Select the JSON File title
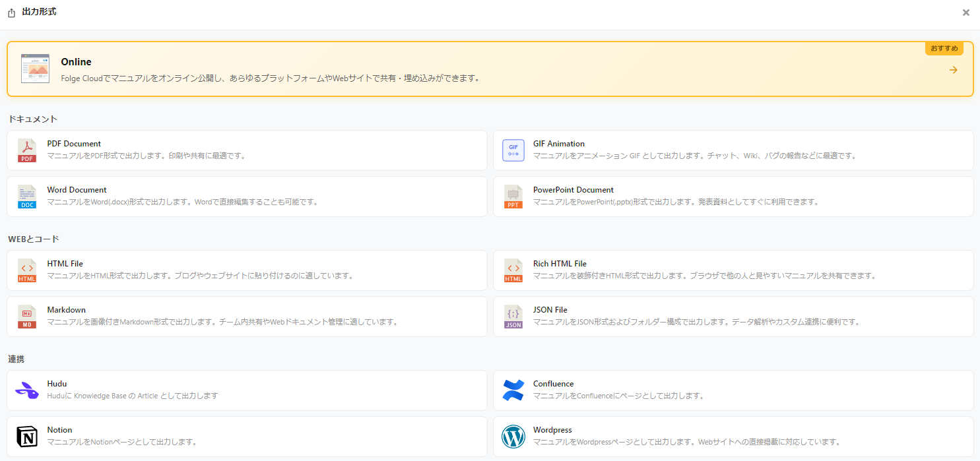 point(550,310)
